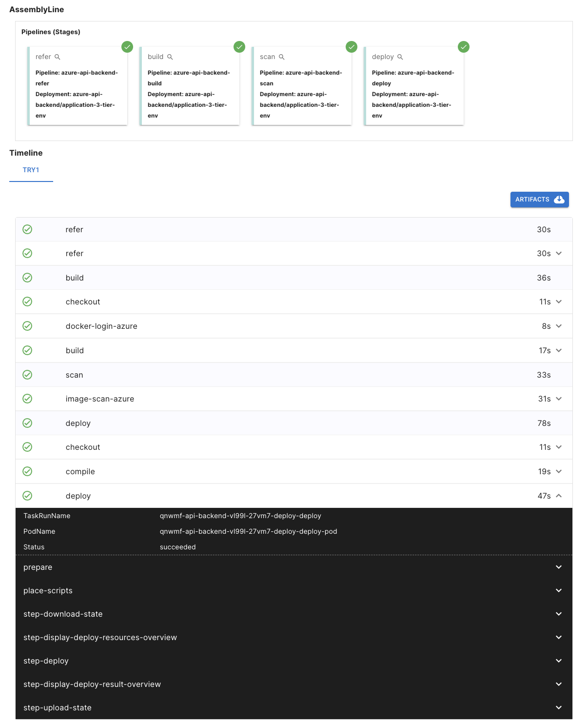
Task: Switch to the TRY1 timeline tab
Action: click(31, 170)
